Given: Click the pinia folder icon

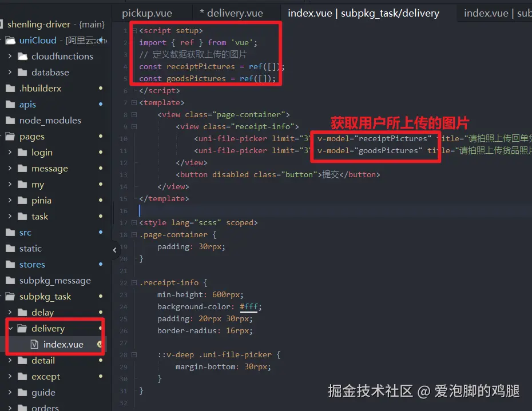Looking at the screenshot, I should pos(22,200).
